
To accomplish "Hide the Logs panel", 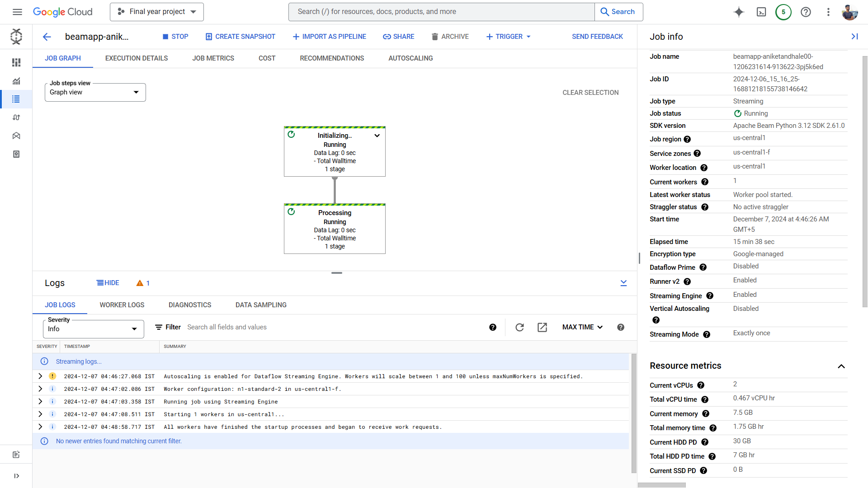I will [x=108, y=283].
